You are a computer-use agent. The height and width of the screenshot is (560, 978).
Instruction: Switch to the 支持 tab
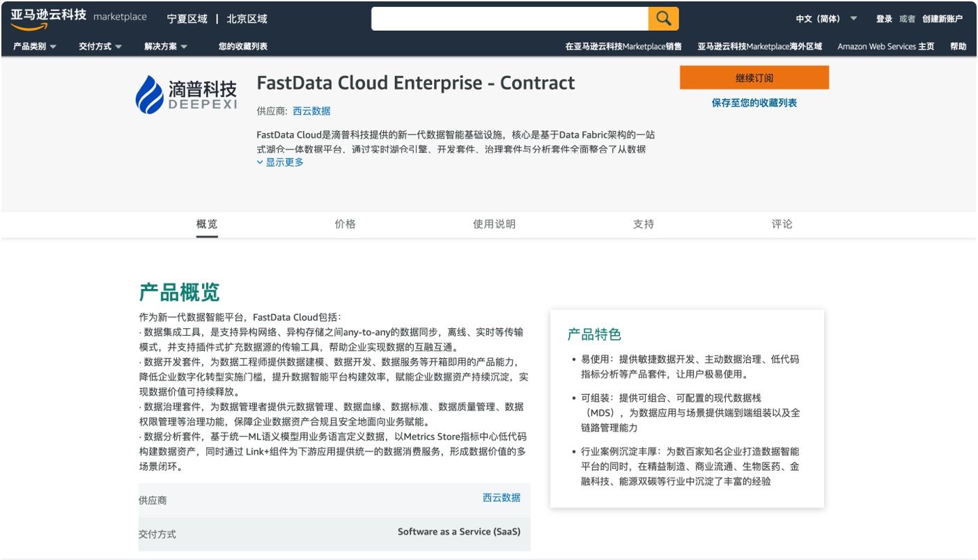(644, 224)
